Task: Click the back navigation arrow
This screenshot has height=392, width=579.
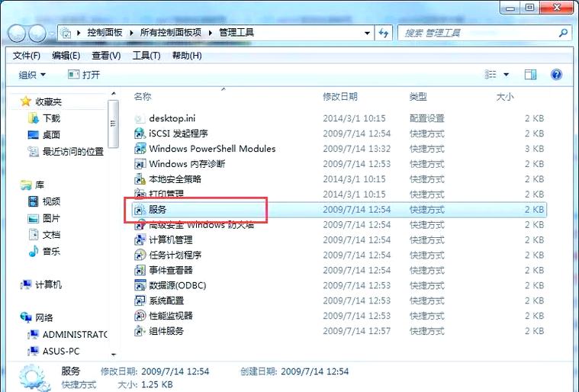Action: pos(16,34)
